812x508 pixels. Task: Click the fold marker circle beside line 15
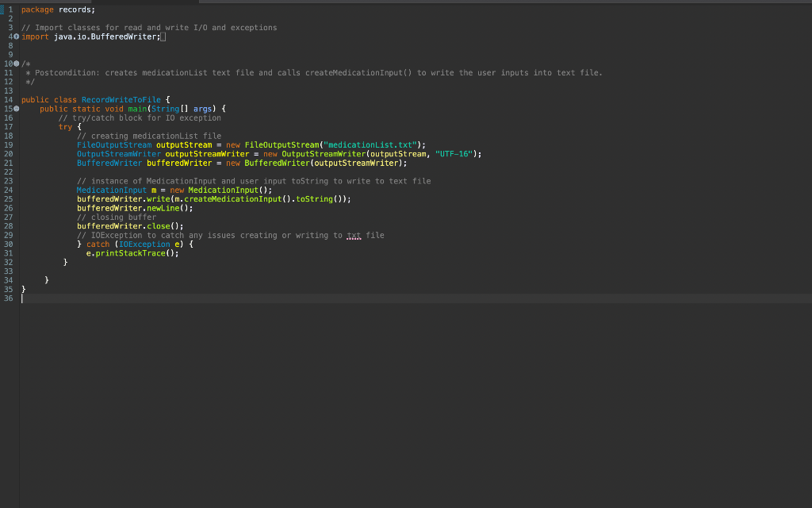(16, 109)
